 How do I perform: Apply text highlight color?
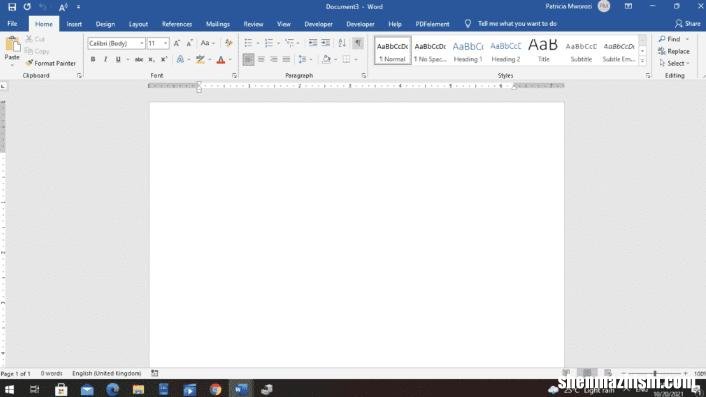click(x=200, y=59)
